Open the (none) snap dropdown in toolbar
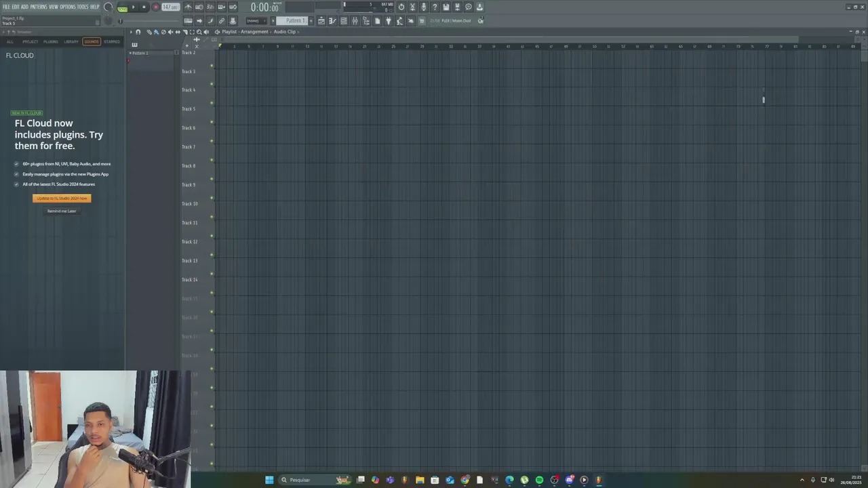 pyautogui.click(x=256, y=20)
